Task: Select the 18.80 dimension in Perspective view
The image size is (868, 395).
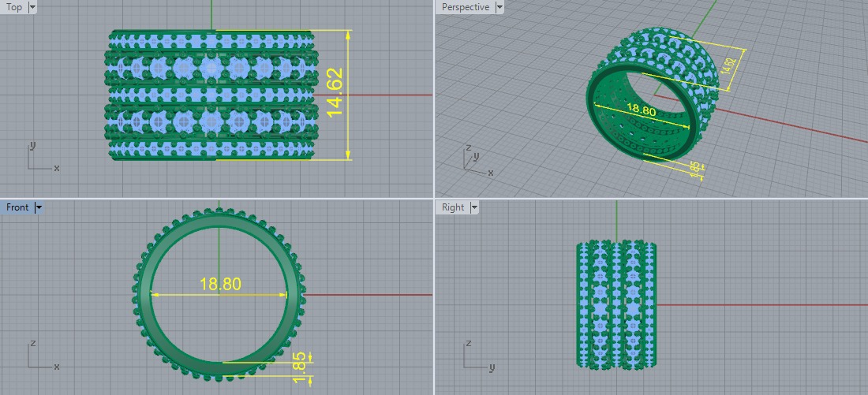Action: click(x=641, y=110)
